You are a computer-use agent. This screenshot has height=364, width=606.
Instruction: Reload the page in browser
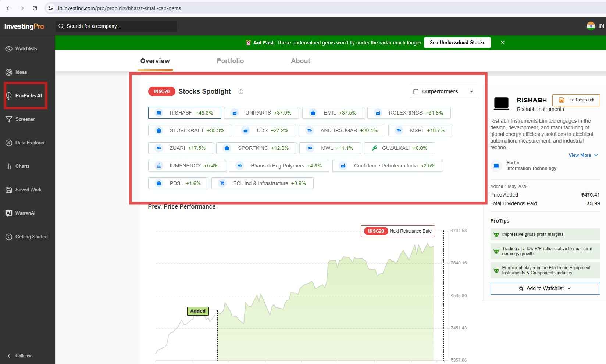pos(35,8)
